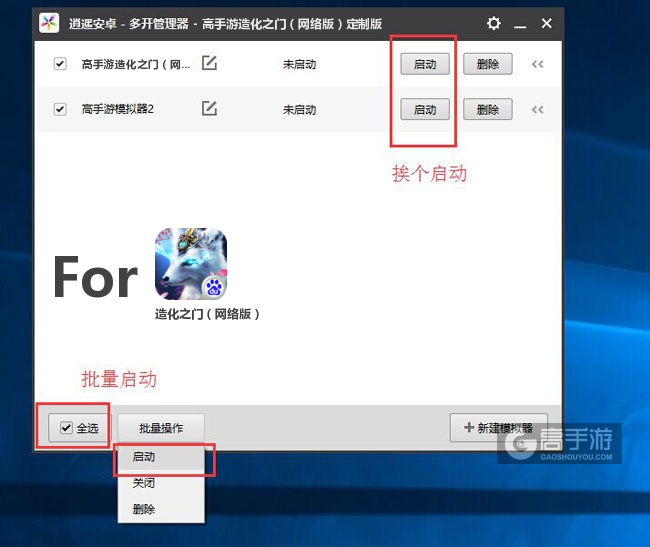Toggle the 全选 select-all checkbox
This screenshot has height=547, width=650.
(x=66, y=427)
